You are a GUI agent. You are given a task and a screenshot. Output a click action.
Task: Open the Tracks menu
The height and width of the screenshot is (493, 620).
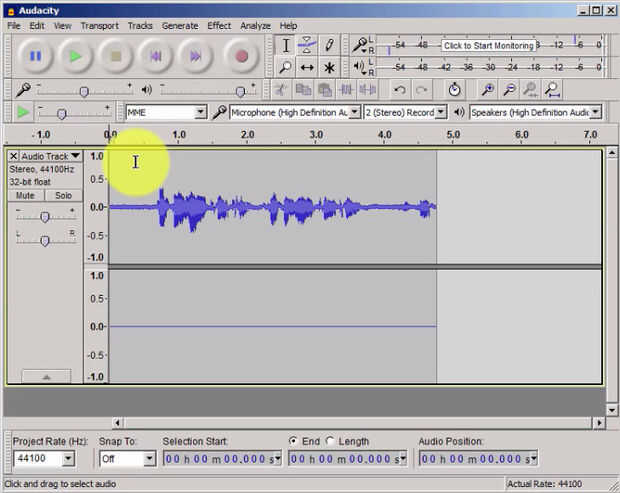click(x=140, y=26)
